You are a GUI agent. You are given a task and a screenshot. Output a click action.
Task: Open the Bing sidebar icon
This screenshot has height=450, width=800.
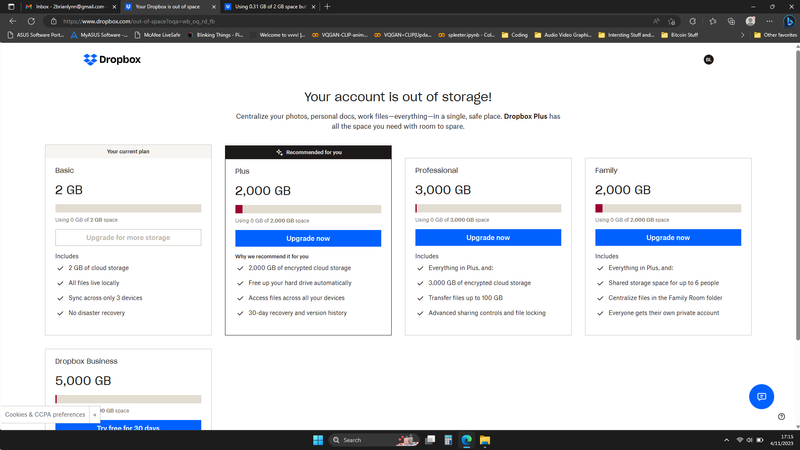(x=787, y=21)
